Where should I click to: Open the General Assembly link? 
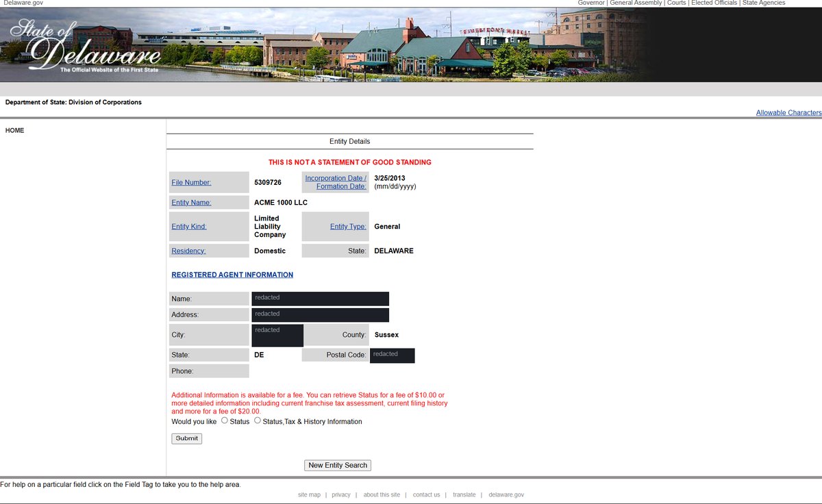tap(636, 3)
